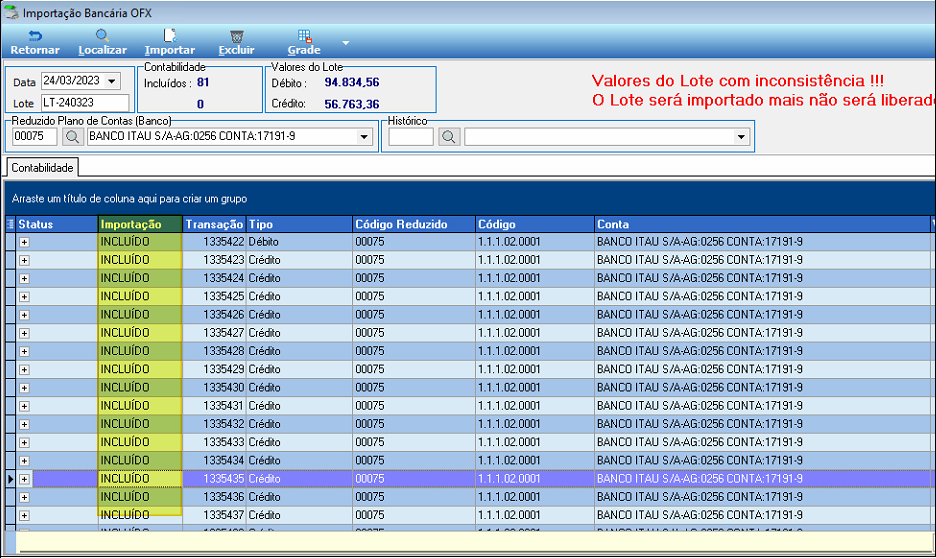The height and width of the screenshot is (558, 936).
Task: Click the Excluir trash button
Action: (236, 43)
